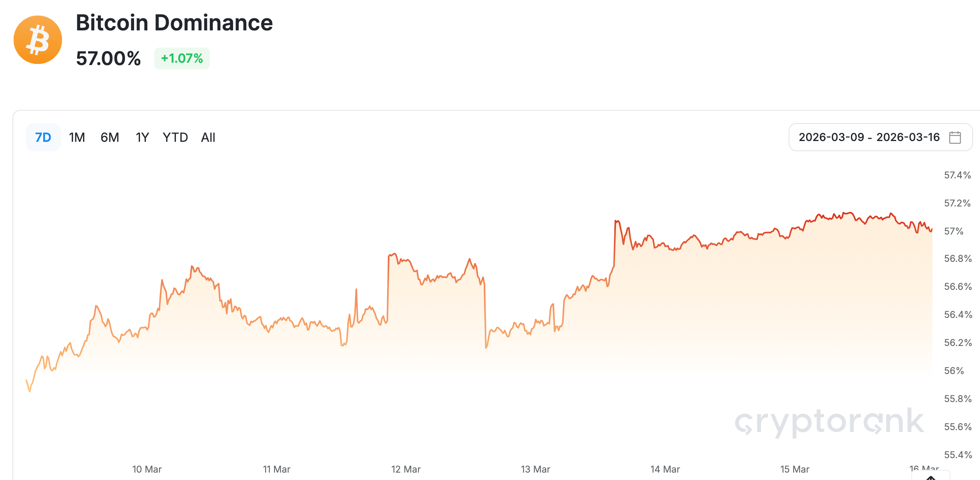Viewport: 980px width, 480px height.
Task: Click the 10 Mar x-axis label
Action: pos(147,469)
